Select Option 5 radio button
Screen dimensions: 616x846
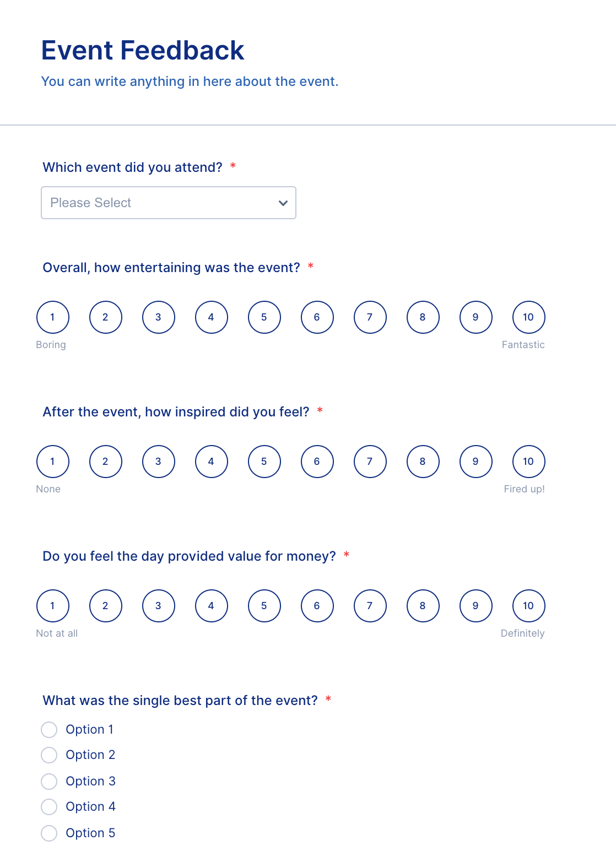pyautogui.click(x=49, y=833)
